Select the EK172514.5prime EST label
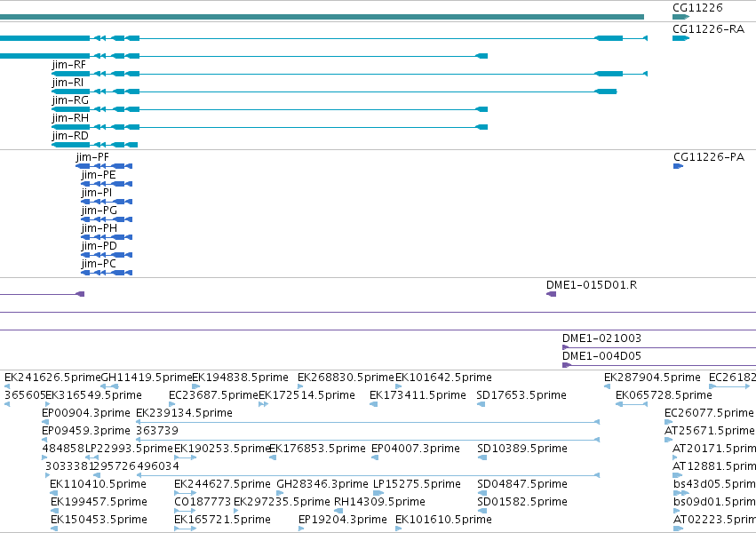The height and width of the screenshot is (533, 756). pyautogui.click(x=306, y=395)
